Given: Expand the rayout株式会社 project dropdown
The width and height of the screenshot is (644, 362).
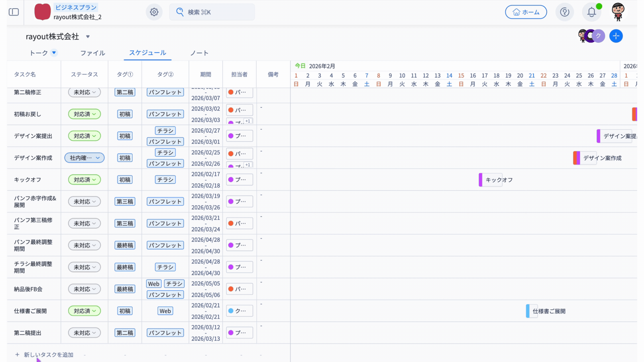Looking at the screenshot, I should pos(88,37).
